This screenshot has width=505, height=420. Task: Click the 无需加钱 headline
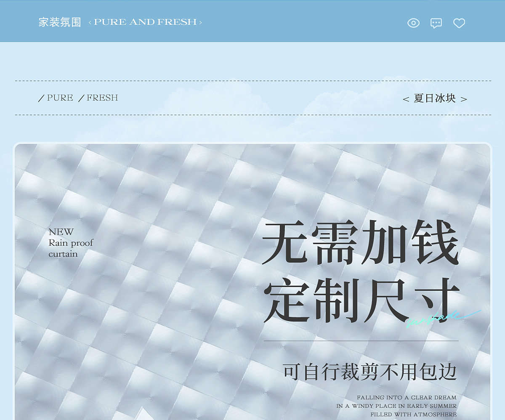360,243
